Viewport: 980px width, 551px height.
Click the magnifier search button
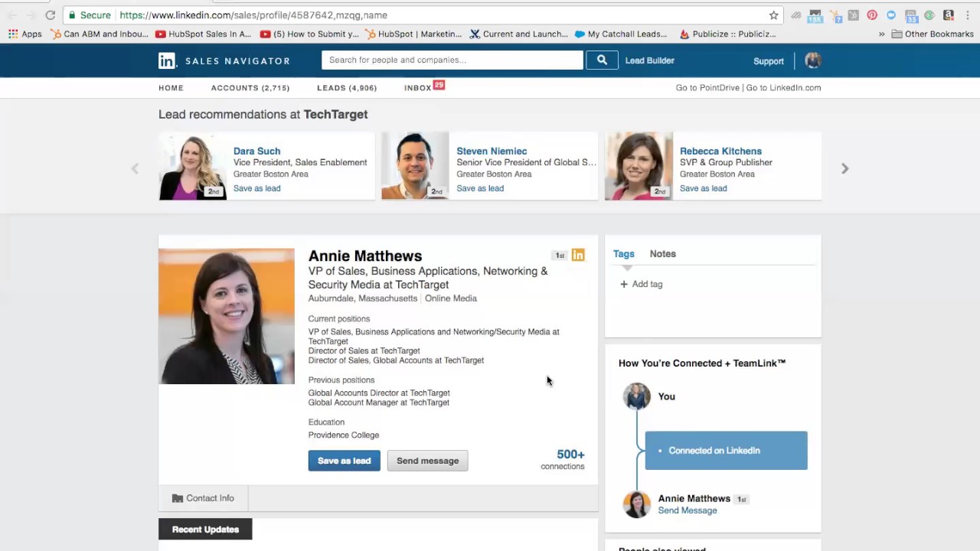tap(602, 60)
